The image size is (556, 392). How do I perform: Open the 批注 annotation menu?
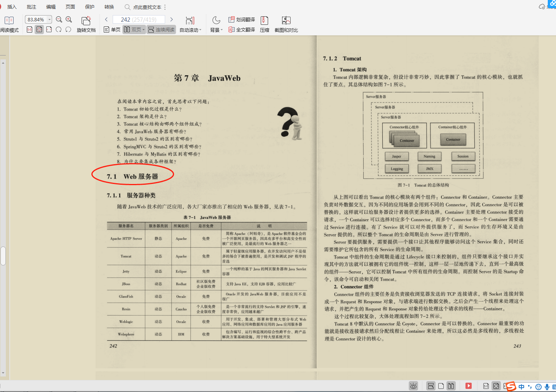pos(31,7)
